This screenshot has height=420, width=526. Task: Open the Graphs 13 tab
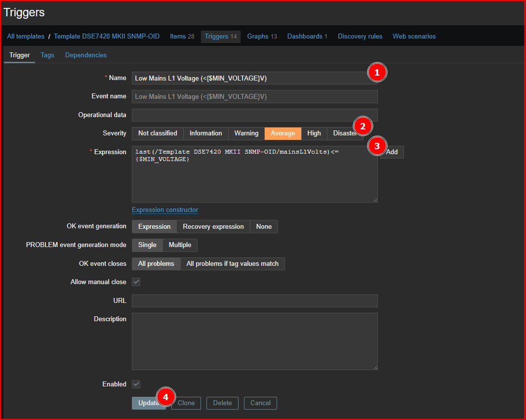(262, 36)
